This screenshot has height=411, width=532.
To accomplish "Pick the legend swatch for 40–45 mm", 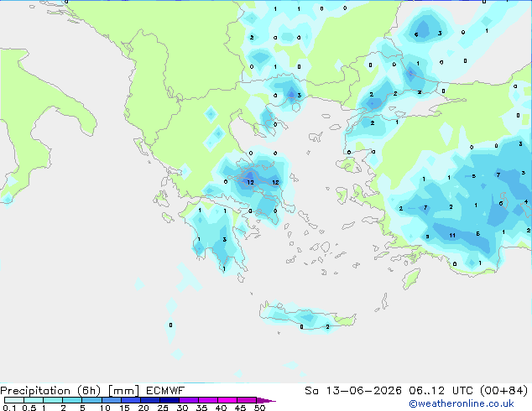I will click(227, 400).
